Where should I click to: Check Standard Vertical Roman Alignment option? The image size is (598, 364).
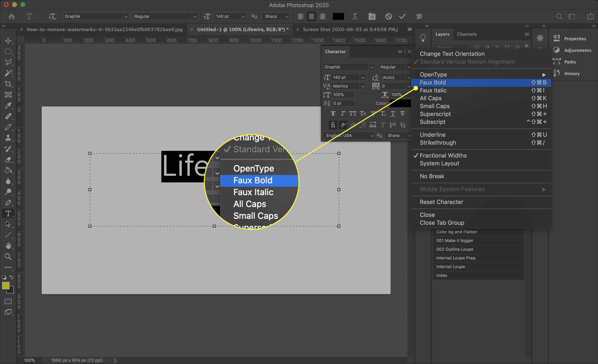(467, 61)
